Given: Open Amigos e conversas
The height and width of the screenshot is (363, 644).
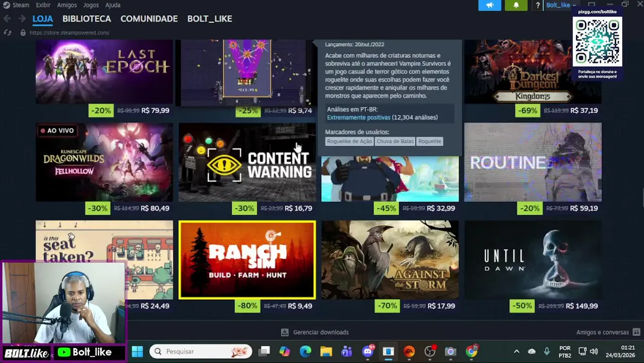Looking at the screenshot, I should [602, 332].
